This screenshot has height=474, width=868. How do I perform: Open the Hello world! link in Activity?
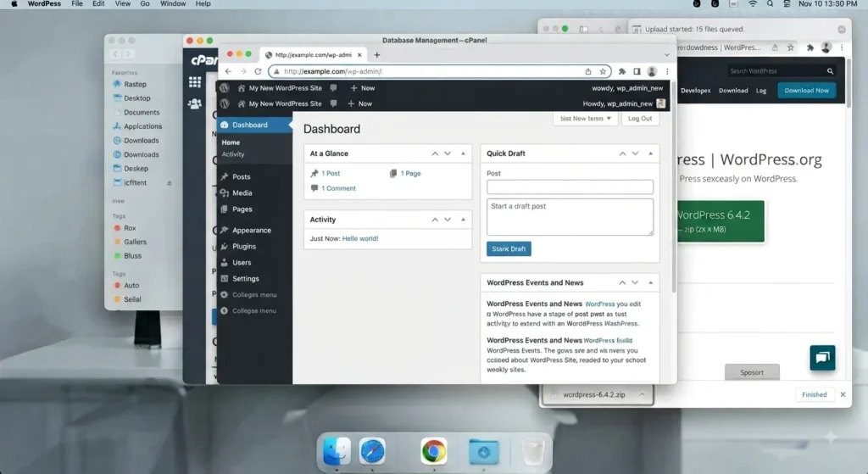pos(359,238)
